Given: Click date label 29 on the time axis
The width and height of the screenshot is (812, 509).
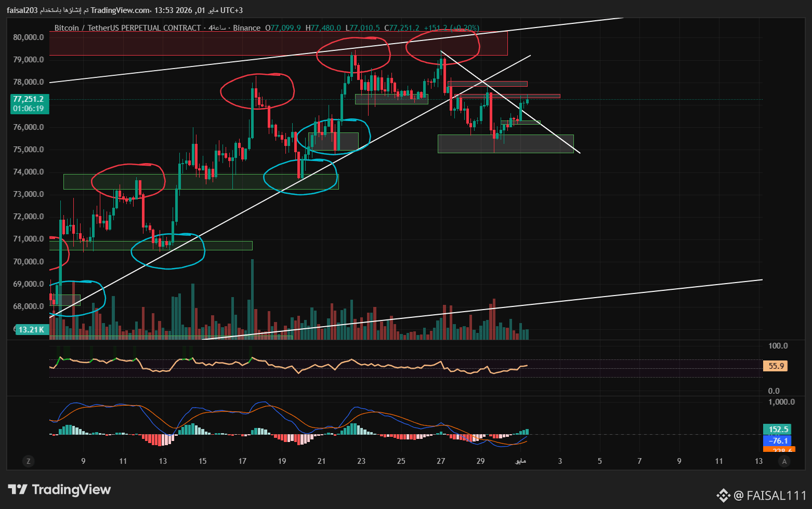Looking at the screenshot, I should click(480, 461).
